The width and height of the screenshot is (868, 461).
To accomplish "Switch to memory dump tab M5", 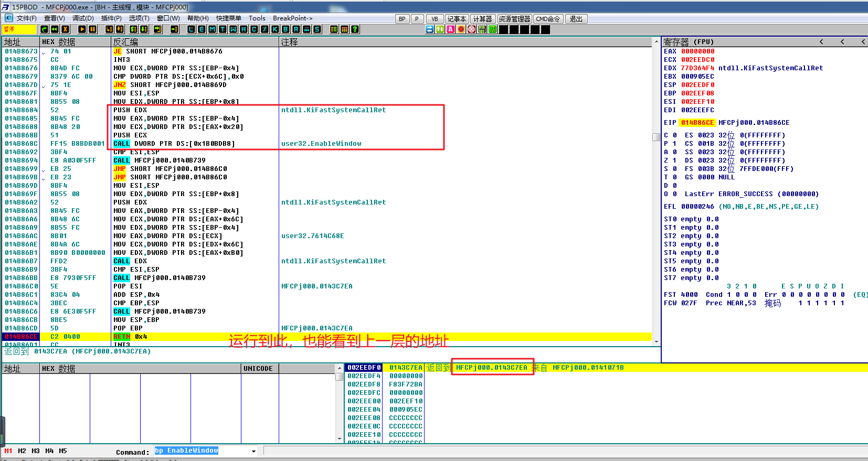I will [x=63, y=451].
